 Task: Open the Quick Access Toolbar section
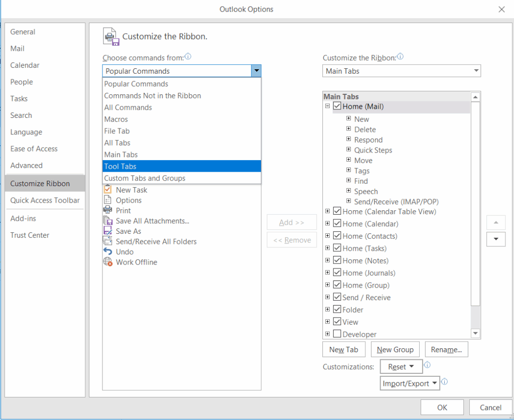point(45,200)
